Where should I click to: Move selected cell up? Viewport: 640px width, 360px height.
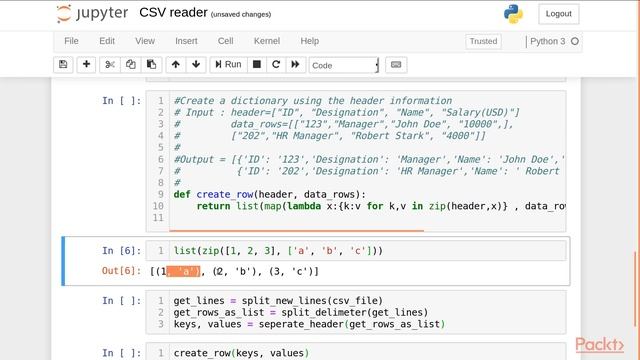tap(176, 64)
